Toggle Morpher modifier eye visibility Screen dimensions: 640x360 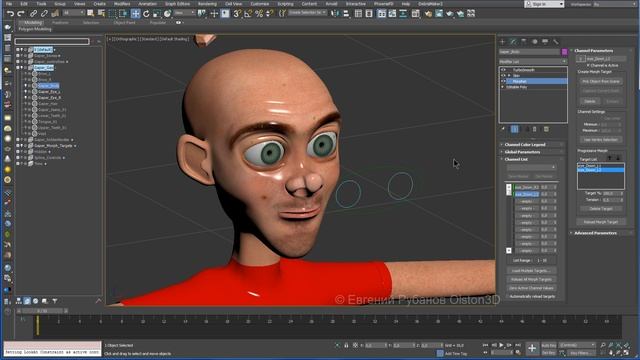point(503,81)
